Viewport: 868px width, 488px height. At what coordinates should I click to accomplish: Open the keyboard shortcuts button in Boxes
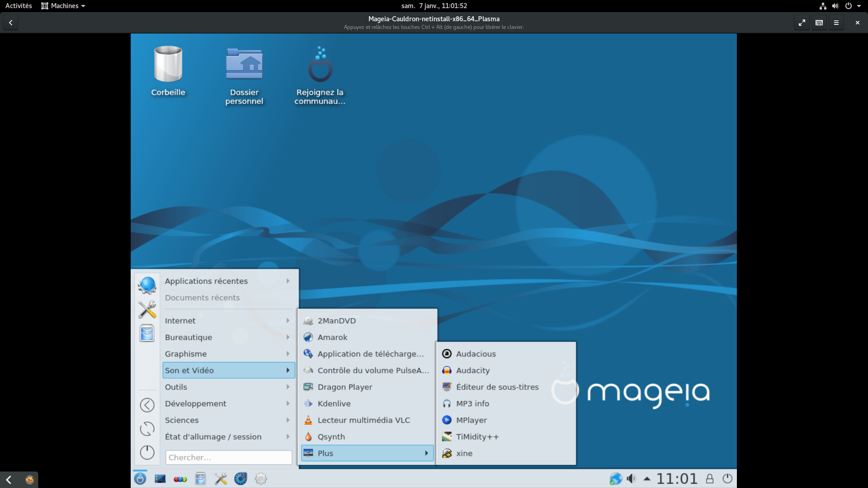coord(819,23)
